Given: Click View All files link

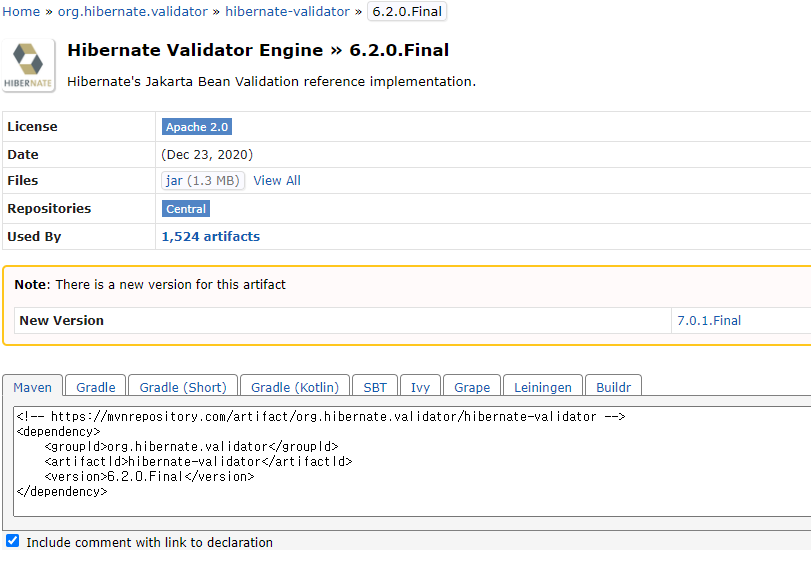Looking at the screenshot, I should [x=277, y=180].
